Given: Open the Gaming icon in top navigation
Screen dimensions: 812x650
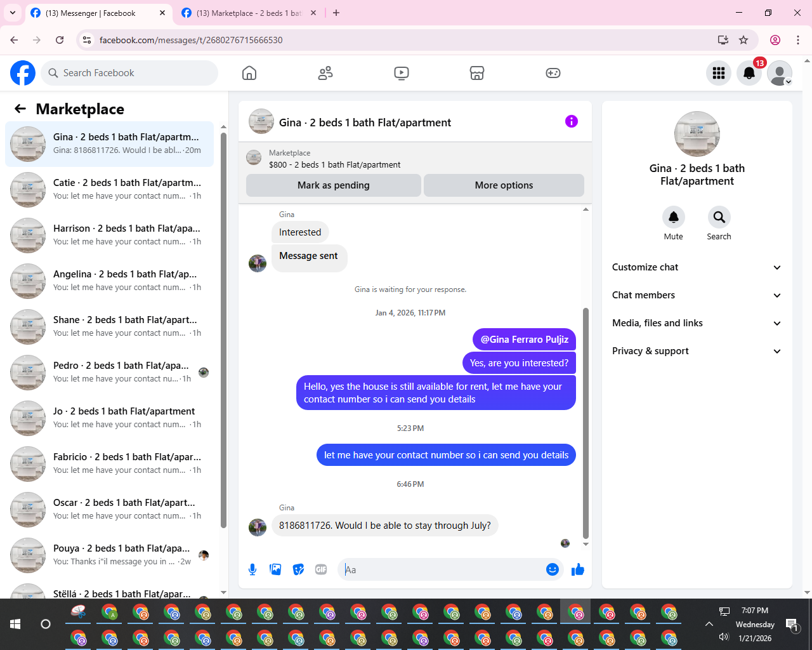Looking at the screenshot, I should pyautogui.click(x=553, y=73).
